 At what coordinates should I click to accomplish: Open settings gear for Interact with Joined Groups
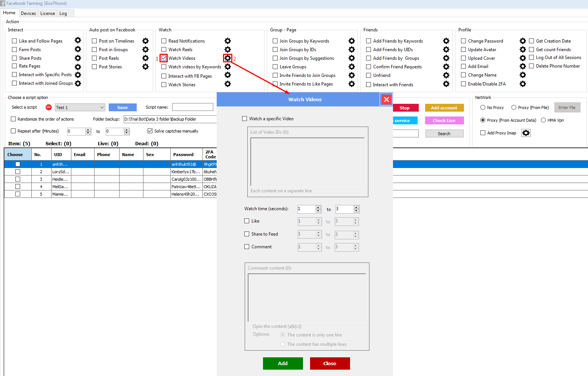tap(78, 83)
